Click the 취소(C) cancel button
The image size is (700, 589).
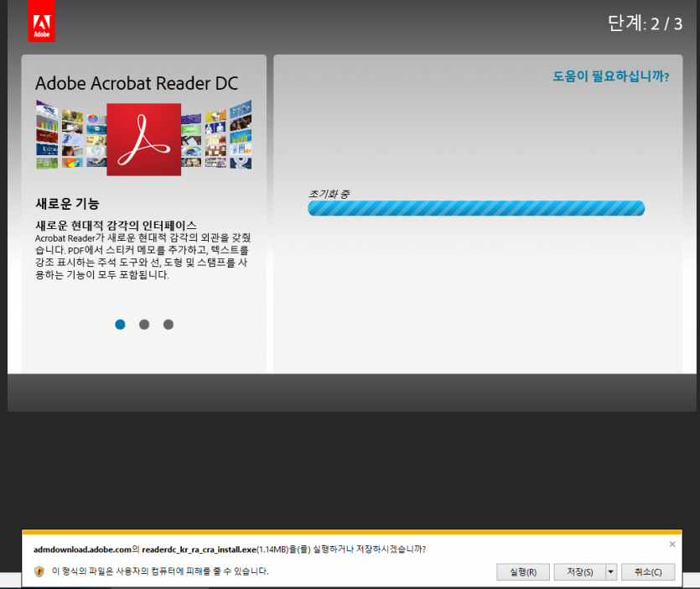click(648, 571)
